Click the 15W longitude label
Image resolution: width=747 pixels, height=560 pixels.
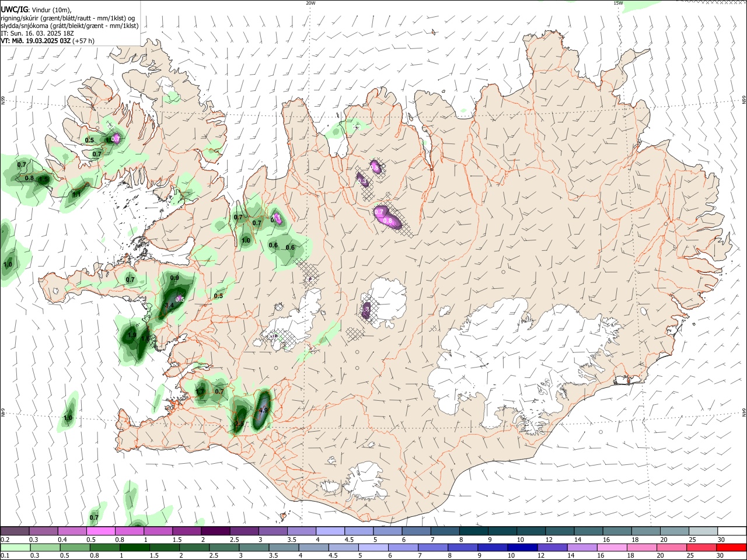(618, 3)
